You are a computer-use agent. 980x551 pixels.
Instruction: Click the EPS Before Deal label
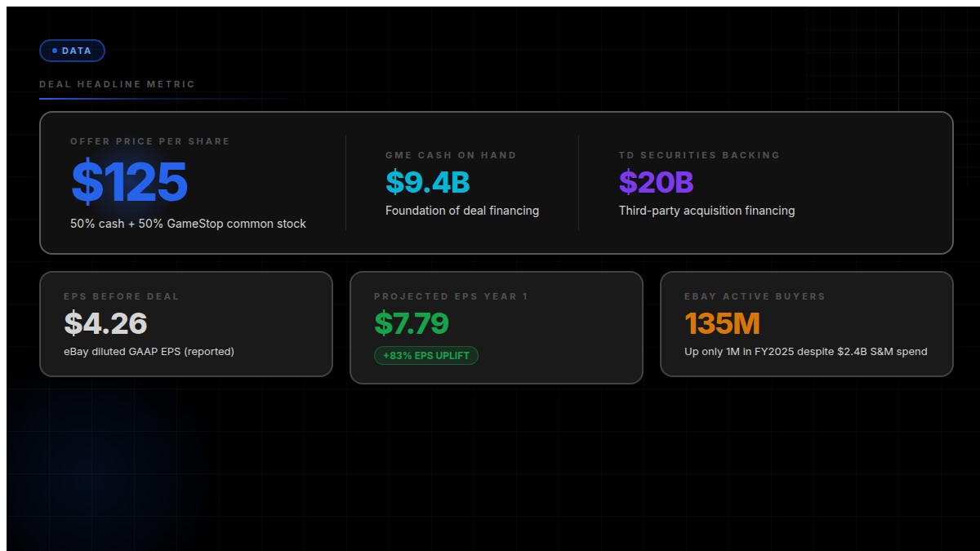pos(122,296)
